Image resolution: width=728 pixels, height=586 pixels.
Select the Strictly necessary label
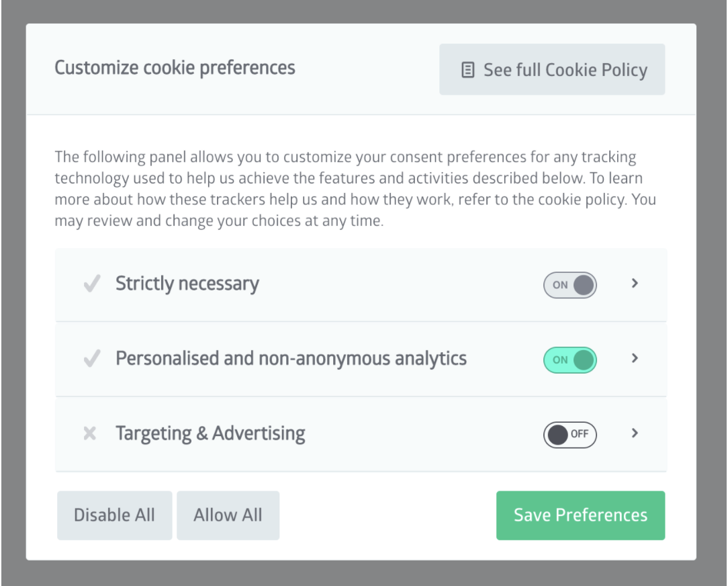[187, 284]
